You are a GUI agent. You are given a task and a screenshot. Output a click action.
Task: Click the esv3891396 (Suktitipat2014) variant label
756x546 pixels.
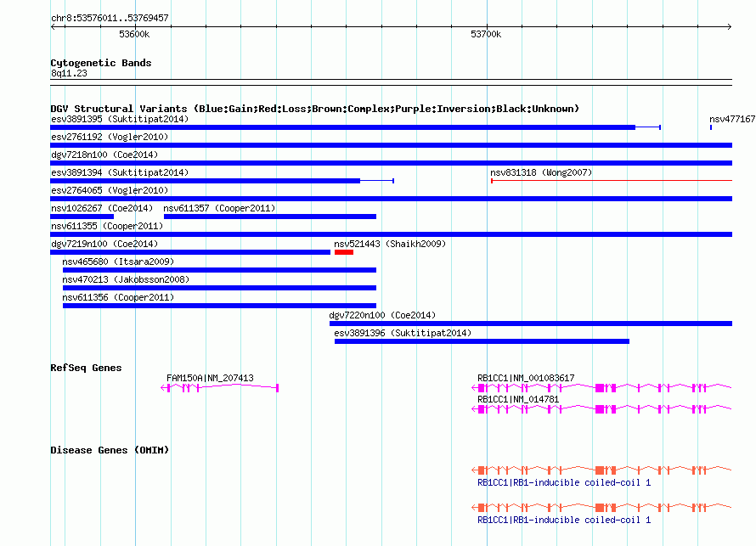403,333
